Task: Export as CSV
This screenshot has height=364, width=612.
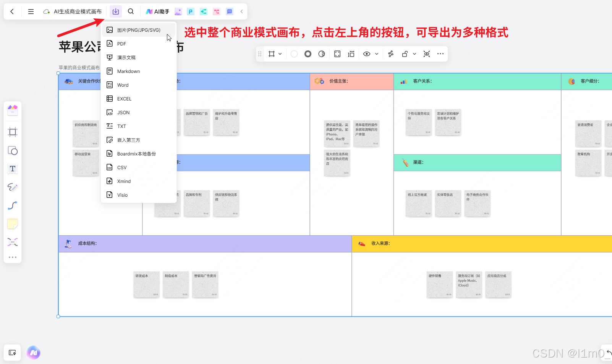Action: coord(139,167)
